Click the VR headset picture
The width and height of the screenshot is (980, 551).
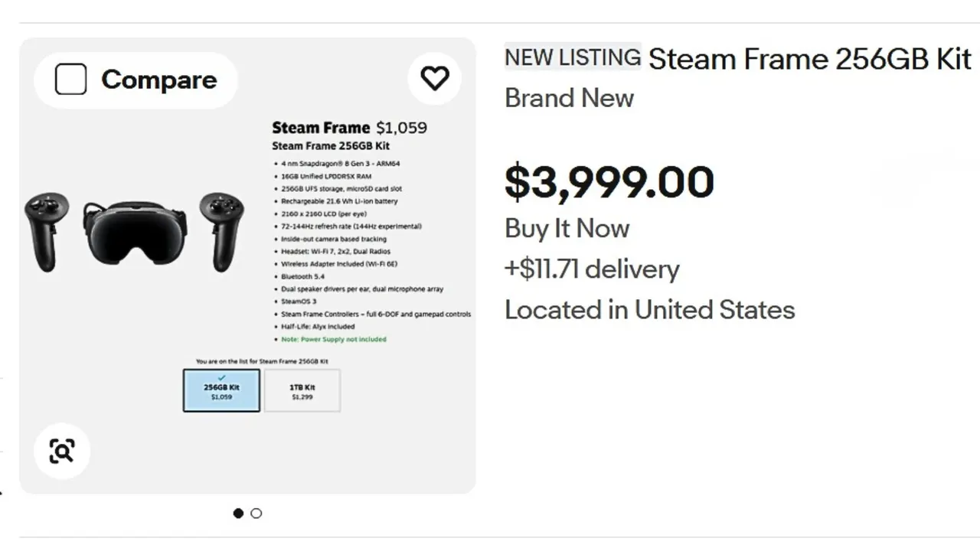123,233
